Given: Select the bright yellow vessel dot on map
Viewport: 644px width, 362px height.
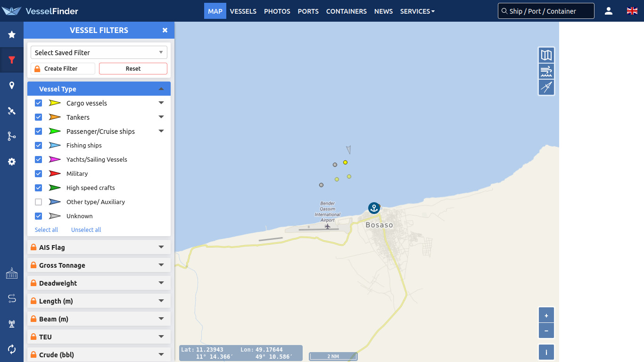Looking at the screenshot, I should tap(345, 162).
